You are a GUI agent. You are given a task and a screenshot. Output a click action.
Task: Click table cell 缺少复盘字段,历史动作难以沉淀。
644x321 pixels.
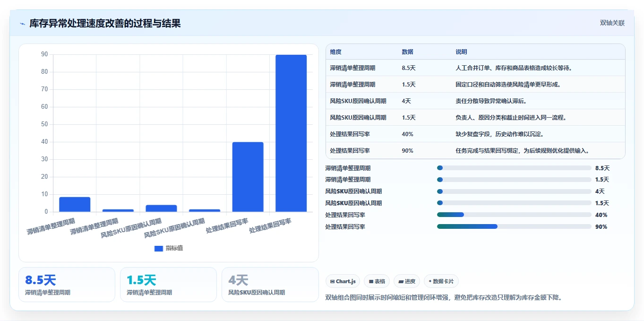click(x=499, y=134)
